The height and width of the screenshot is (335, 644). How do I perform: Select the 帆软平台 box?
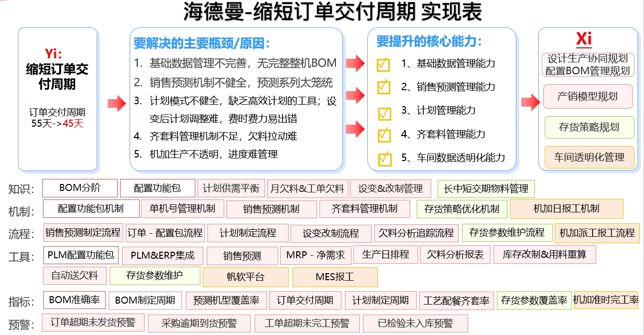tap(246, 277)
